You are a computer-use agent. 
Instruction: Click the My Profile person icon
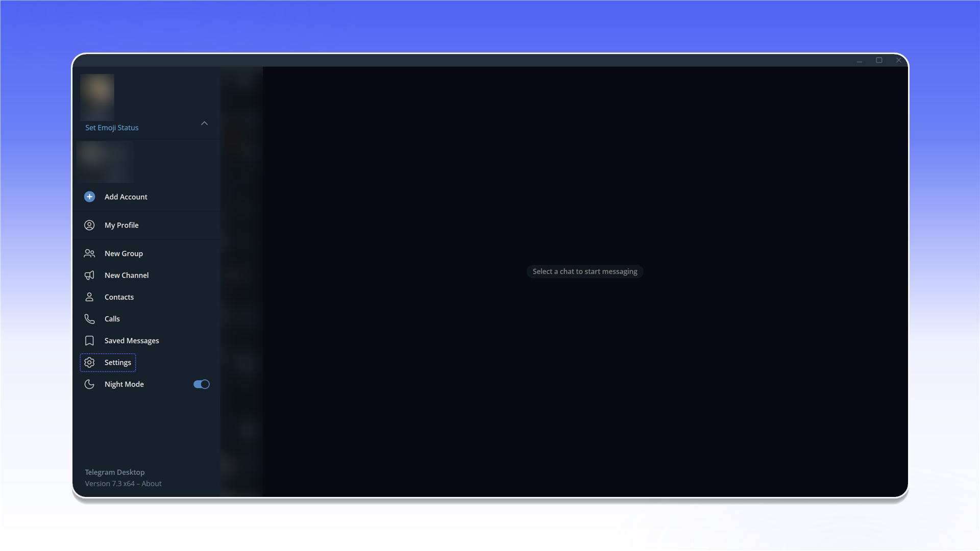[89, 225]
